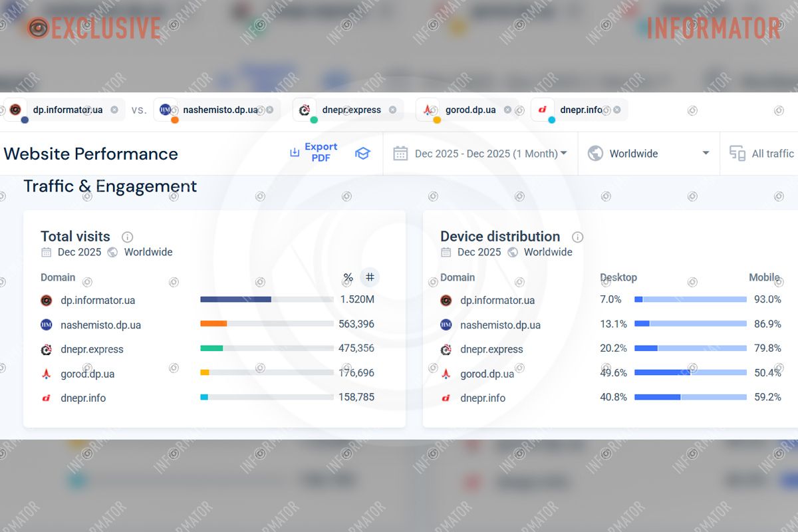Click the info icon next to Total visits
The width and height of the screenshot is (798, 532).
[127, 236]
